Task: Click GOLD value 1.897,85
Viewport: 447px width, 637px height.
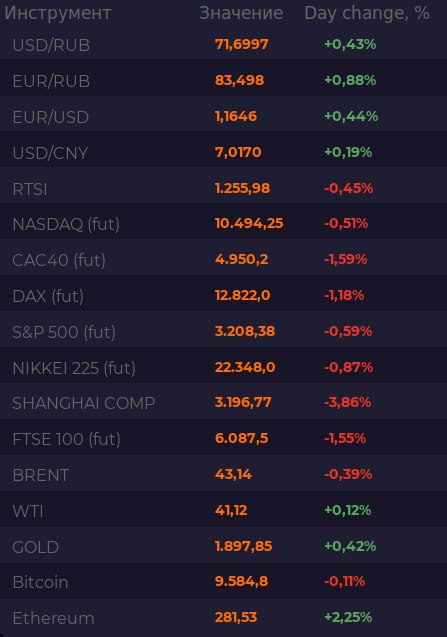Action: pyautogui.click(x=243, y=546)
